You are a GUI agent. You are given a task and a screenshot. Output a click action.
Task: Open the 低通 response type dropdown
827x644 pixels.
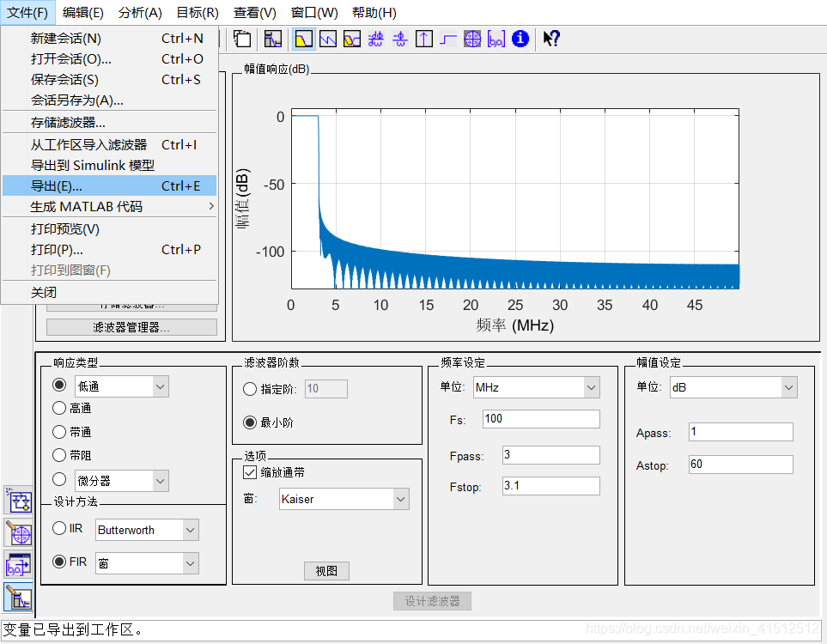122,386
